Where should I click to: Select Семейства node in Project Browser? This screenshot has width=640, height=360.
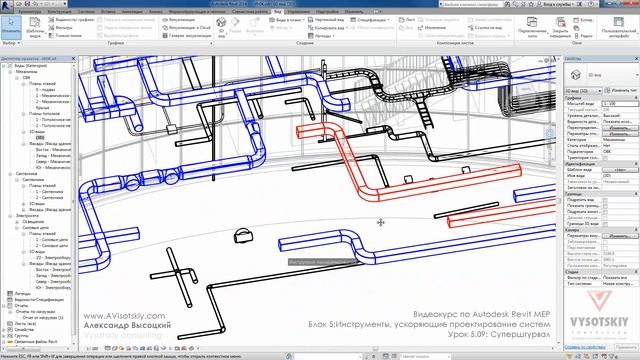(x=24, y=329)
